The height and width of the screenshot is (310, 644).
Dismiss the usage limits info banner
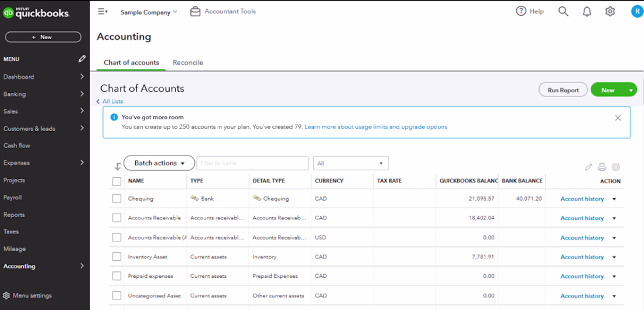(618, 118)
